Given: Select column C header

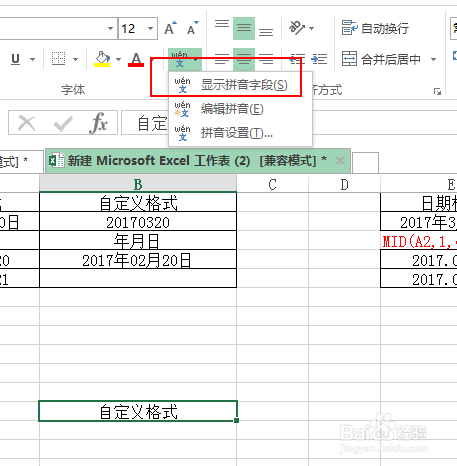Looking at the screenshot, I should [272, 184].
